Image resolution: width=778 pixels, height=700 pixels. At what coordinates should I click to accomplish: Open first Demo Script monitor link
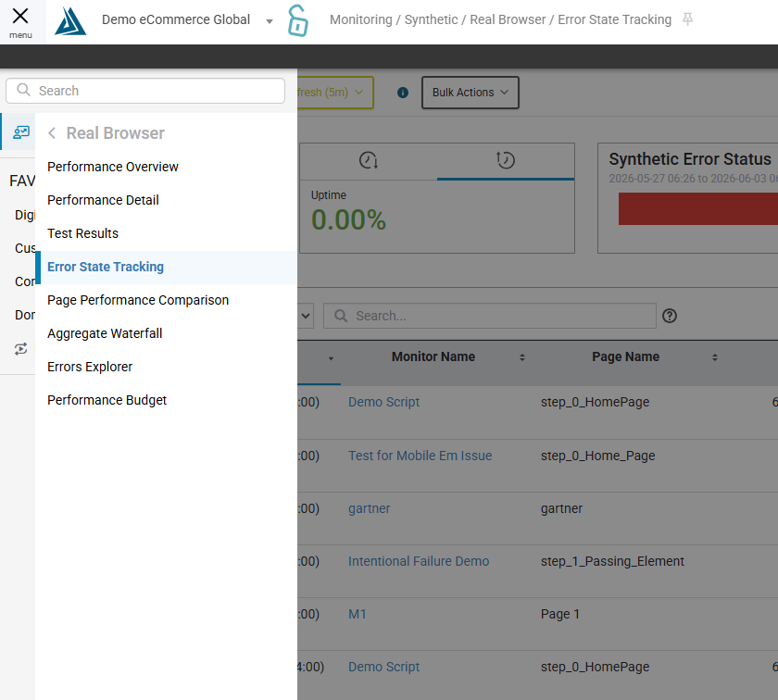click(x=383, y=402)
